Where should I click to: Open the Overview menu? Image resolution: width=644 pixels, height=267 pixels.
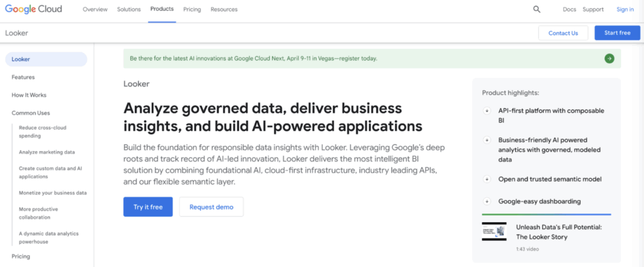tap(95, 9)
